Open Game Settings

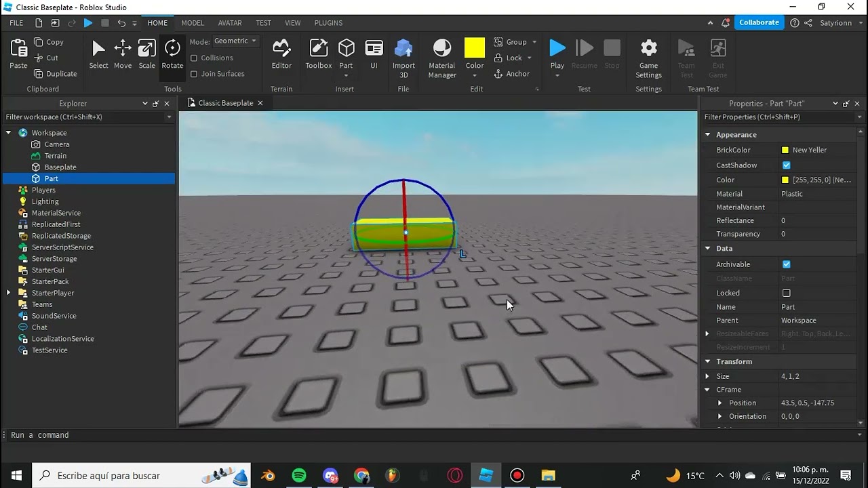click(x=649, y=58)
